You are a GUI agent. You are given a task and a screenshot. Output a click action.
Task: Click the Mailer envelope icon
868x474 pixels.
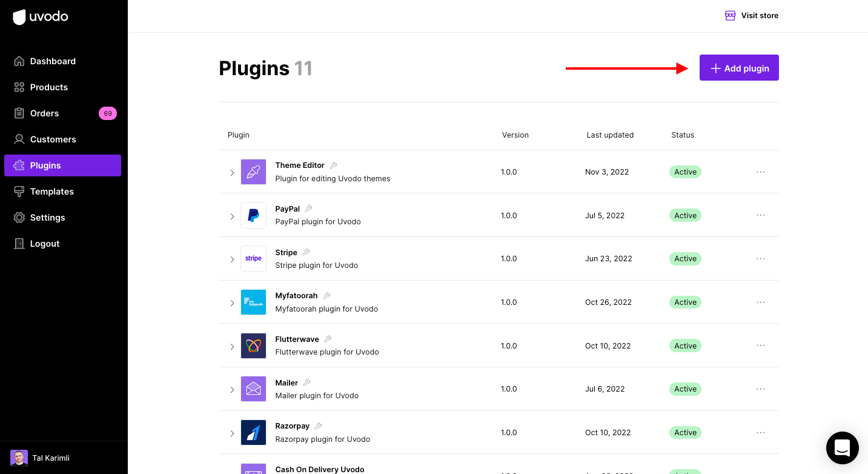click(x=253, y=389)
